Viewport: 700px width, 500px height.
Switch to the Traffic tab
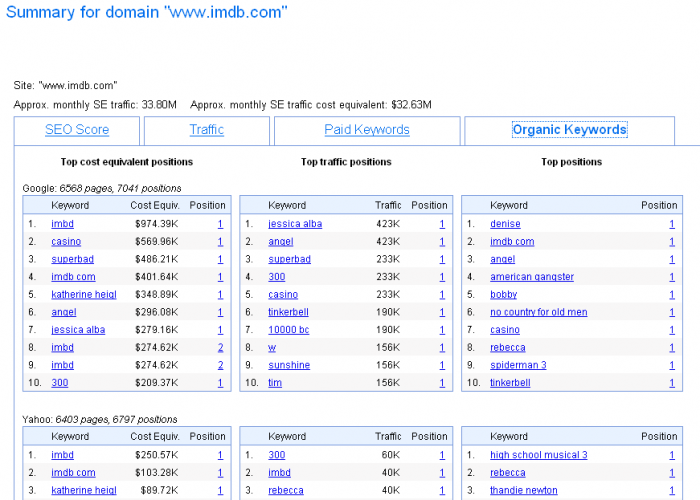207,129
